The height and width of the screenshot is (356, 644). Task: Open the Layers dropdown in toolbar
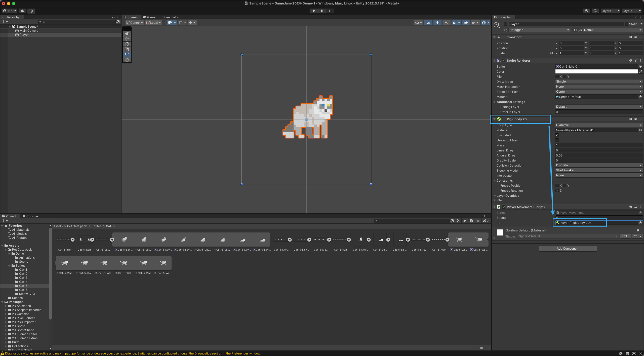tap(610, 11)
